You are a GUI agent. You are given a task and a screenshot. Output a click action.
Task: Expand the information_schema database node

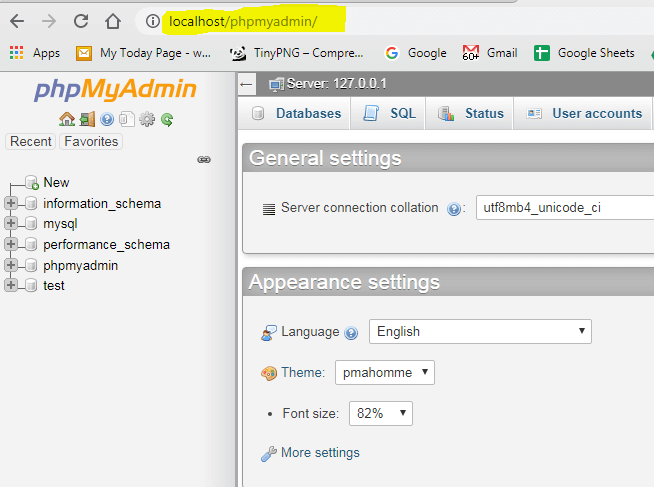tap(11, 203)
